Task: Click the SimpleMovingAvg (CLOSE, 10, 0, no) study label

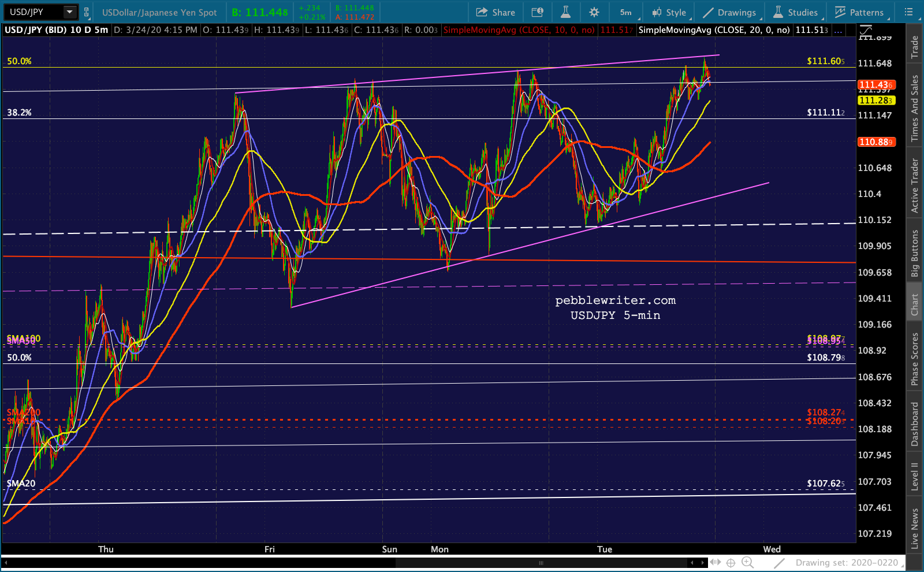Action: coord(519,30)
